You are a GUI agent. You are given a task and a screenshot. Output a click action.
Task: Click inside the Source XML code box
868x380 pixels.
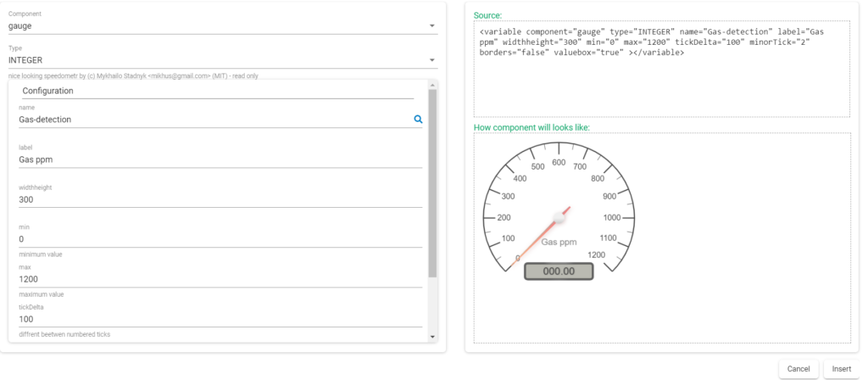click(x=661, y=85)
